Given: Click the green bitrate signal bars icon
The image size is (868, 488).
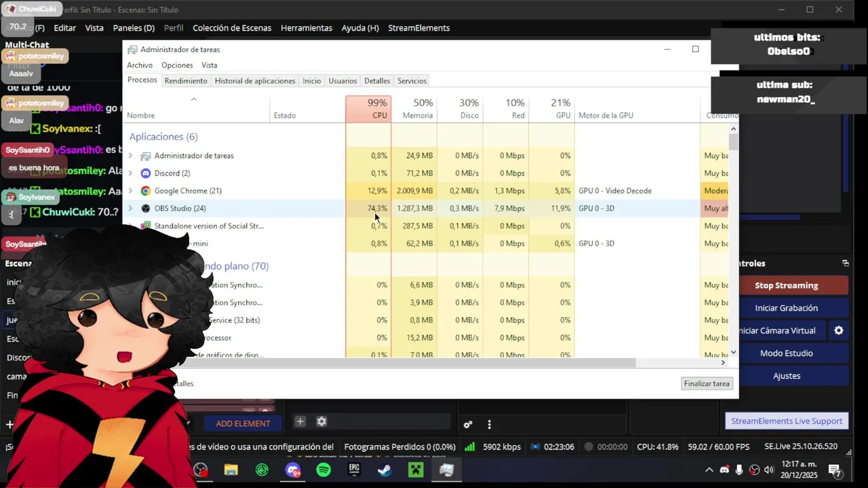Looking at the screenshot, I should click(x=469, y=447).
